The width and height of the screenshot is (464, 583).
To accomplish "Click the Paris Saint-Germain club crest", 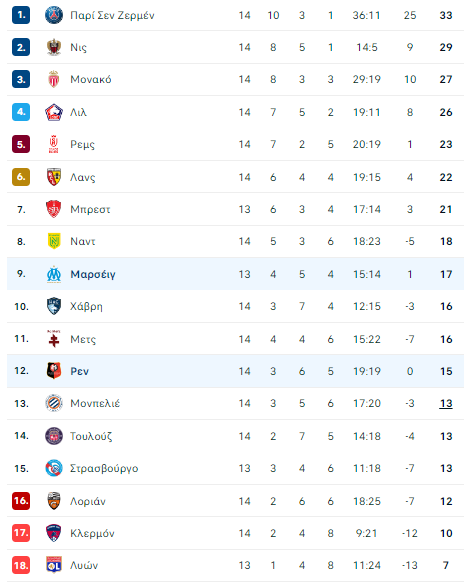I will [x=54, y=15].
